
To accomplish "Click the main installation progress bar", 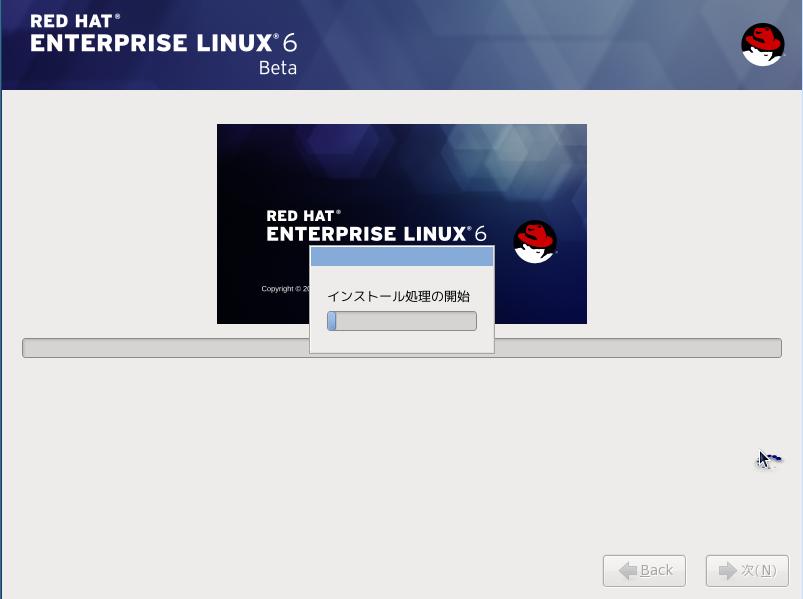I will [x=402, y=348].
